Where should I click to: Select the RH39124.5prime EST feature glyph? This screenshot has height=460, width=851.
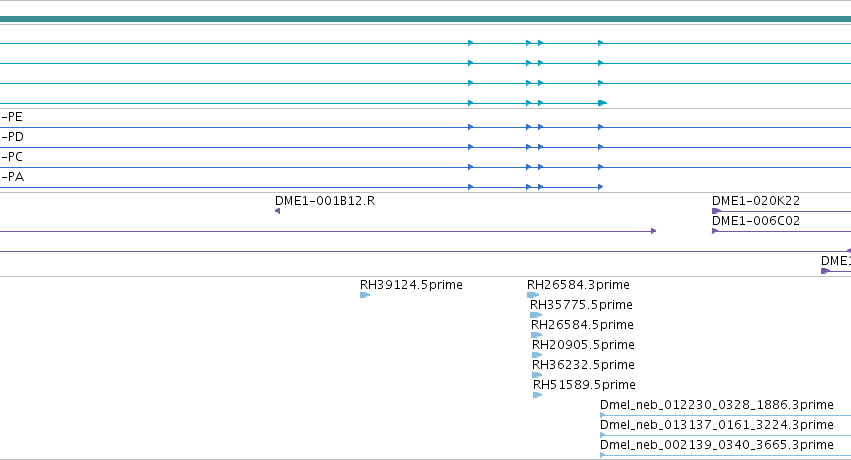click(365, 295)
